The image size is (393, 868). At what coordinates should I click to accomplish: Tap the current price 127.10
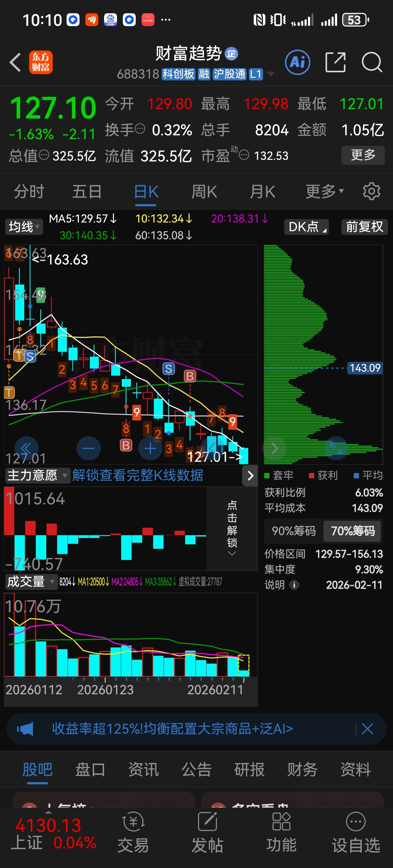click(x=53, y=108)
